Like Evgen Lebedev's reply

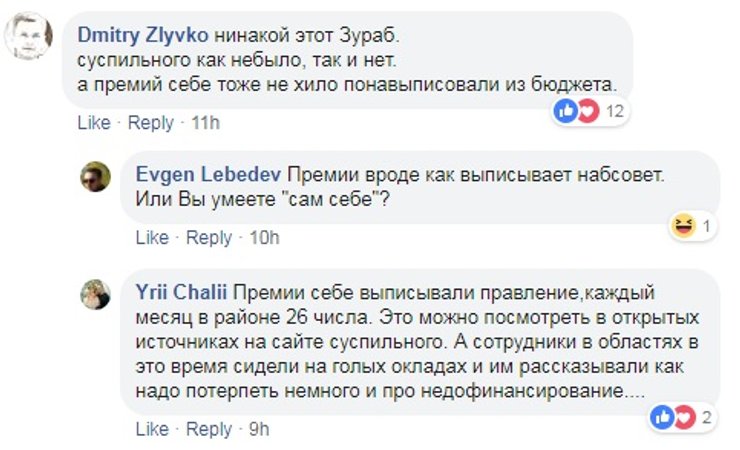(x=151, y=238)
